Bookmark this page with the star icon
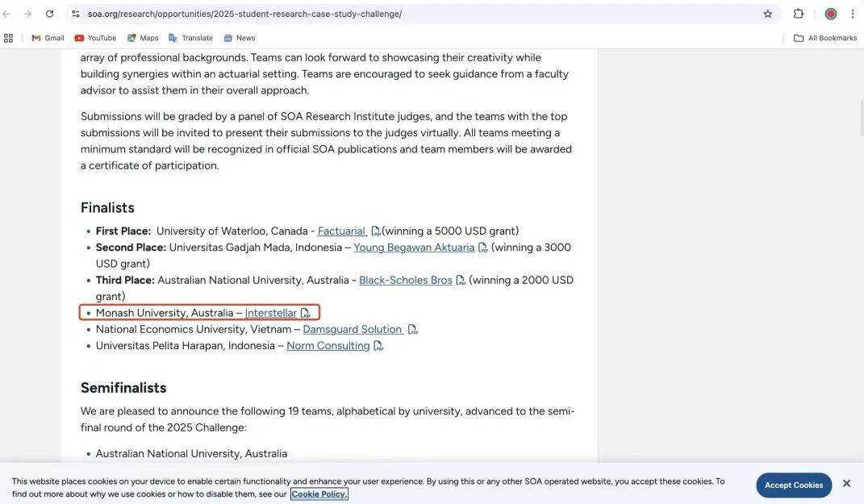The image size is (864, 504). [767, 14]
